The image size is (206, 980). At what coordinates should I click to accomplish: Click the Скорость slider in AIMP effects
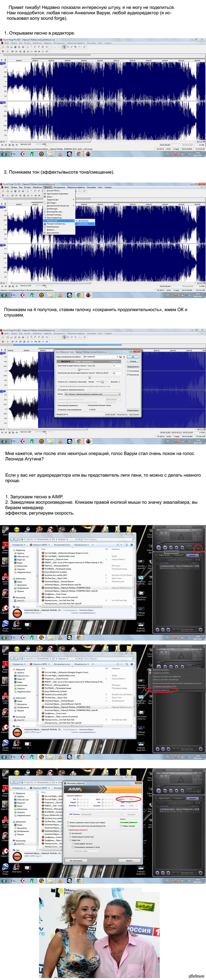(x=131, y=799)
